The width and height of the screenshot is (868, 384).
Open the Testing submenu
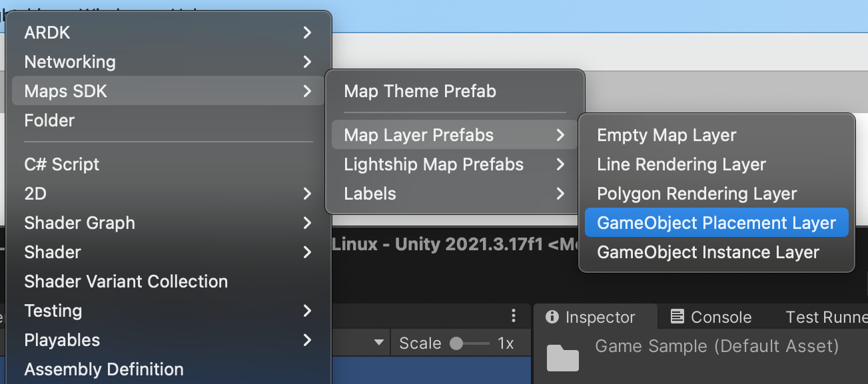pos(169,311)
